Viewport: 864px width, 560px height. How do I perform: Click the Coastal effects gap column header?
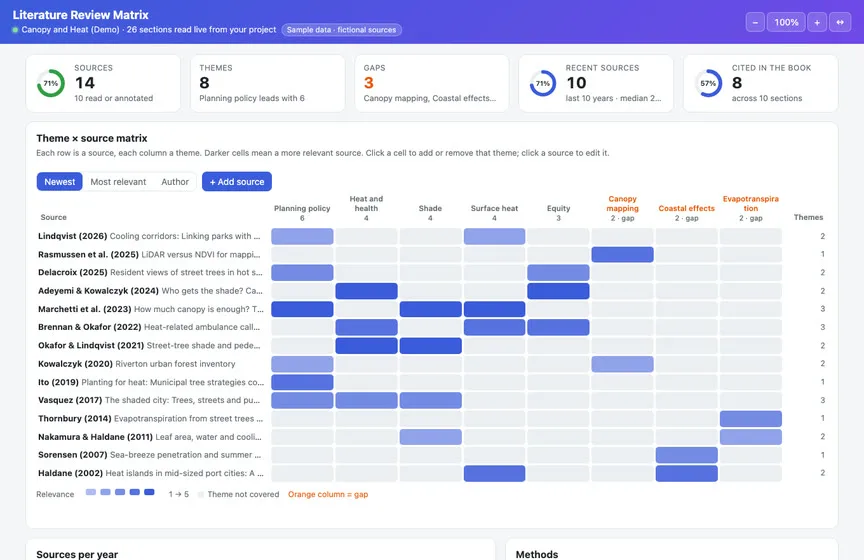(x=687, y=212)
